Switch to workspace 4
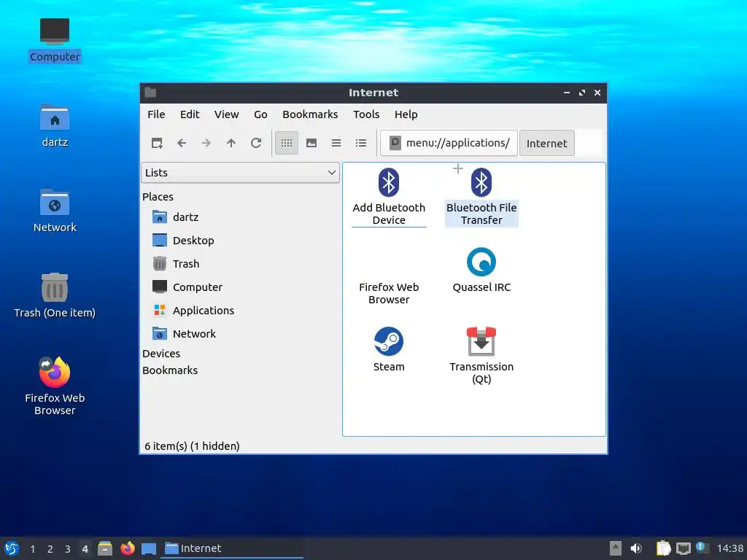This screenshot has width=747, height=560. [x=85, y=549]
